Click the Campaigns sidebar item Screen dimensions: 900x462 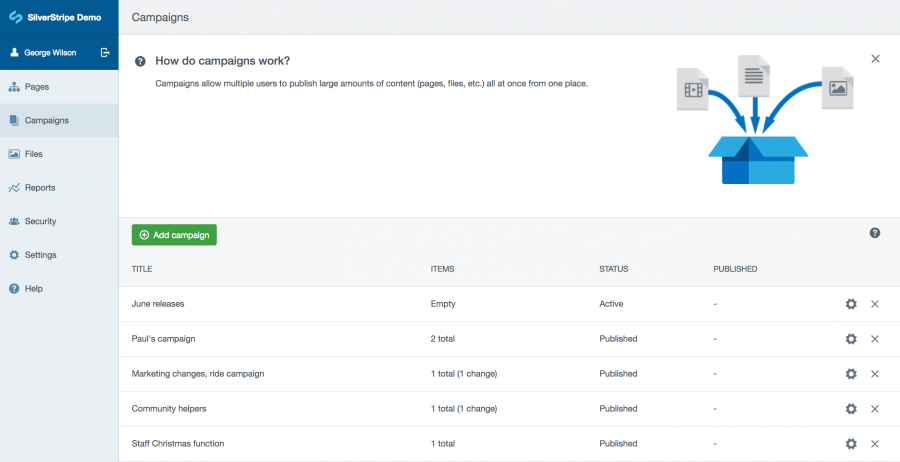59,121
